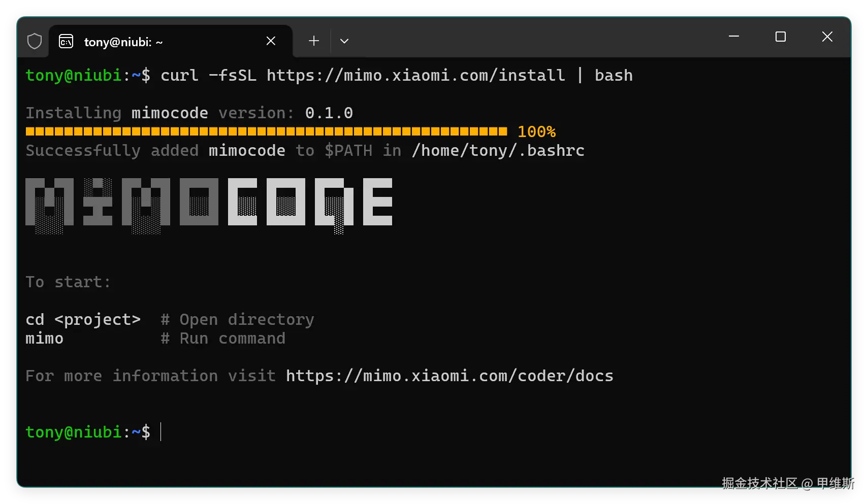Click '$PATH' in the success message
The width and height of the screenshot is (868, 504).
(348, 151)
